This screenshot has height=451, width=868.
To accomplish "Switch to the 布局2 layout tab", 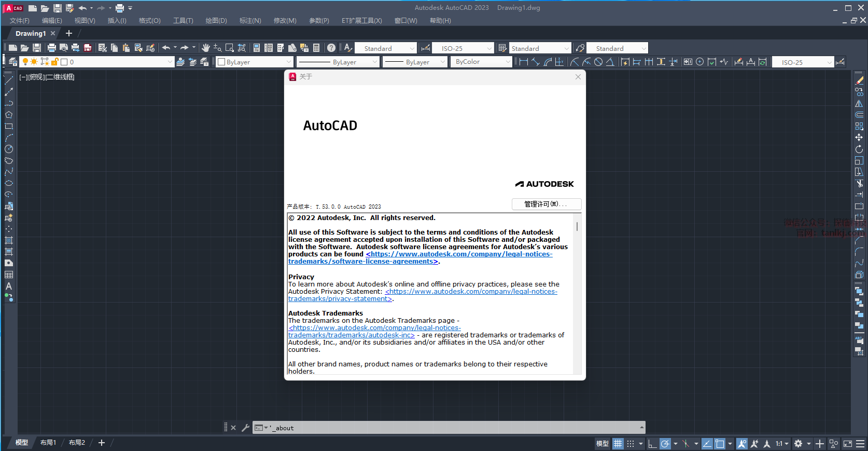I will pyautogui.click(x=77, y=443).
